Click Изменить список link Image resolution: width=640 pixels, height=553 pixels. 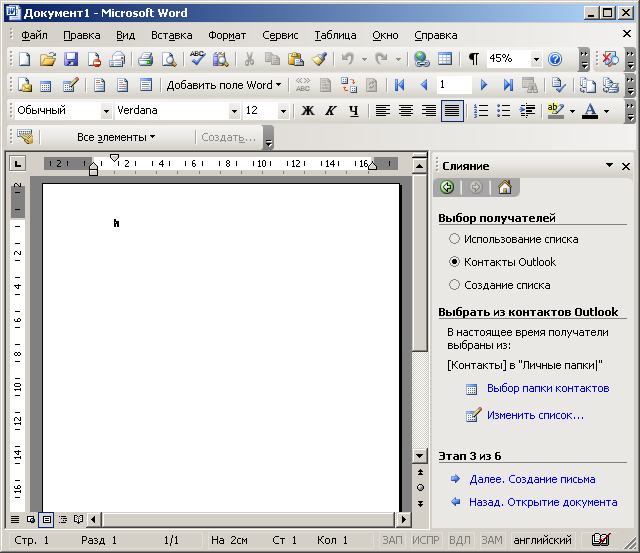coord(535,415)
